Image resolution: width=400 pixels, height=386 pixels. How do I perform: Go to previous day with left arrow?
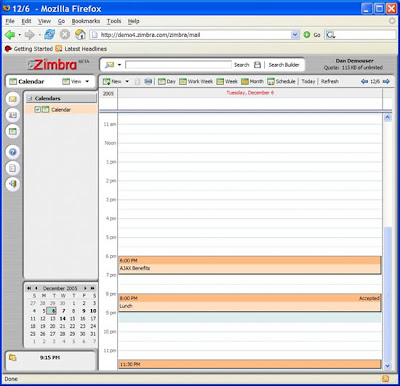click(364, 81)
